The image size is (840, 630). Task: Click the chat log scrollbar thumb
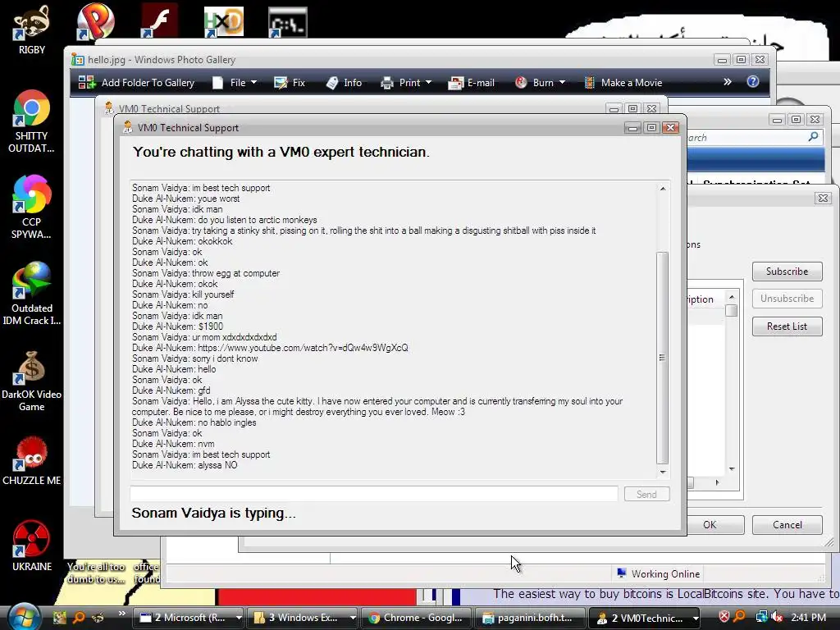(x=662, y=358)
